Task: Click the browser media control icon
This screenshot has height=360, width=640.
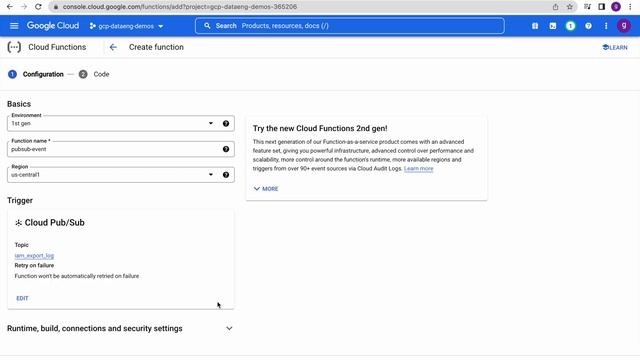Action: pos(587,7)
